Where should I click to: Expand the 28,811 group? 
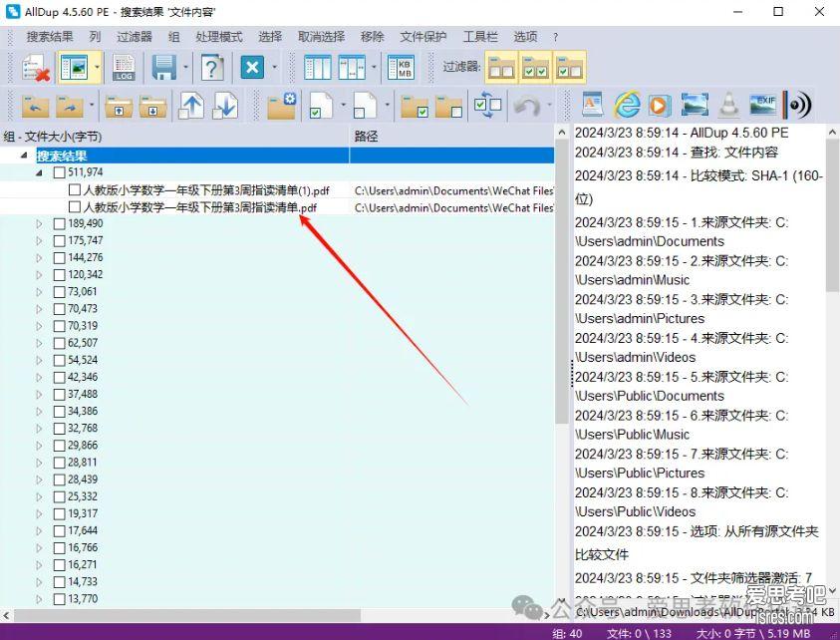(39, 463)
